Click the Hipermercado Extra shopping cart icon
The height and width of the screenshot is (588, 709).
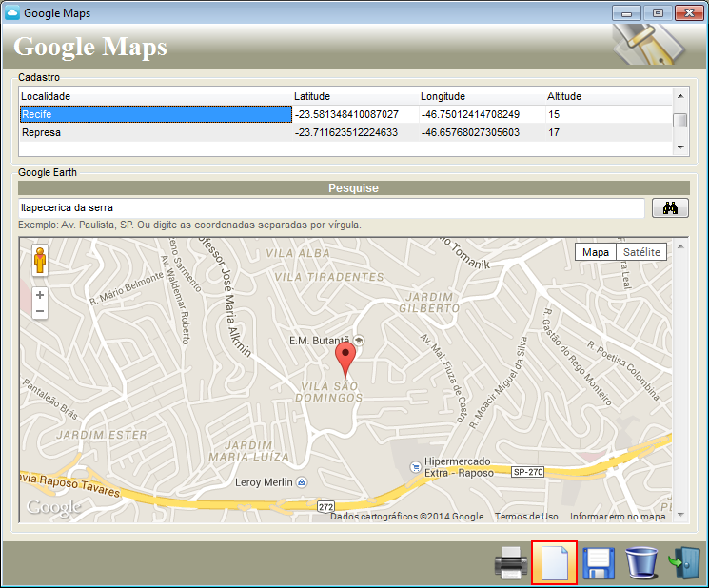(416, 467)
